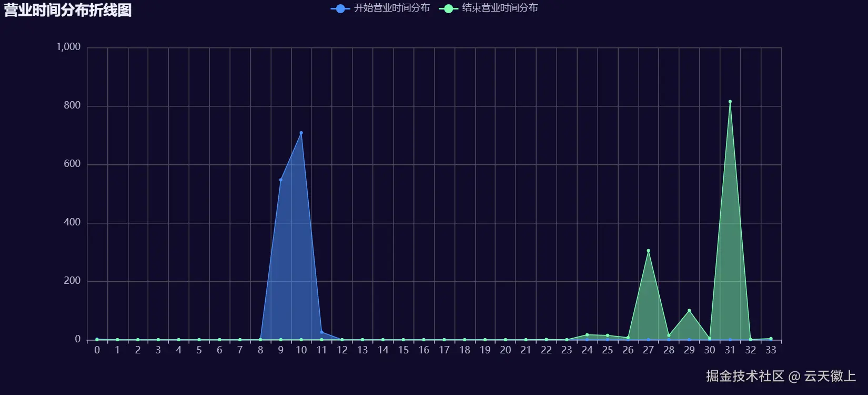Select the green data point at hour 29
The width and height of the screenshot is (868, 395).
click(689, 311)
